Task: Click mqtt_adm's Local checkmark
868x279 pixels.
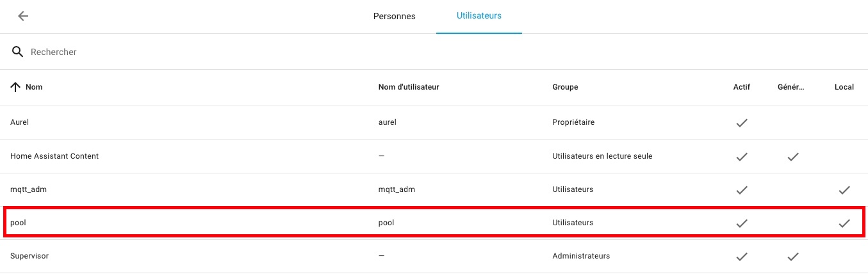Action: tap(844, 189)
